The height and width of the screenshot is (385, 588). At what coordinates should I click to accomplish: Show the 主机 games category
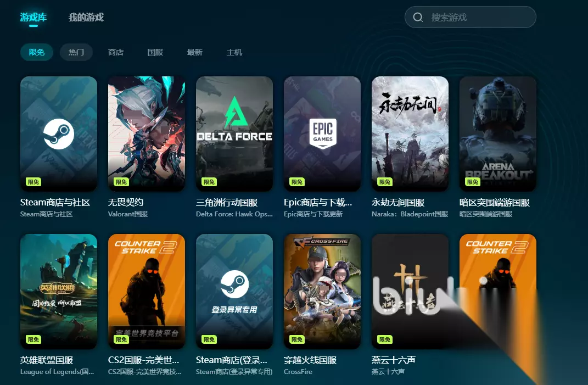[234, 52]
